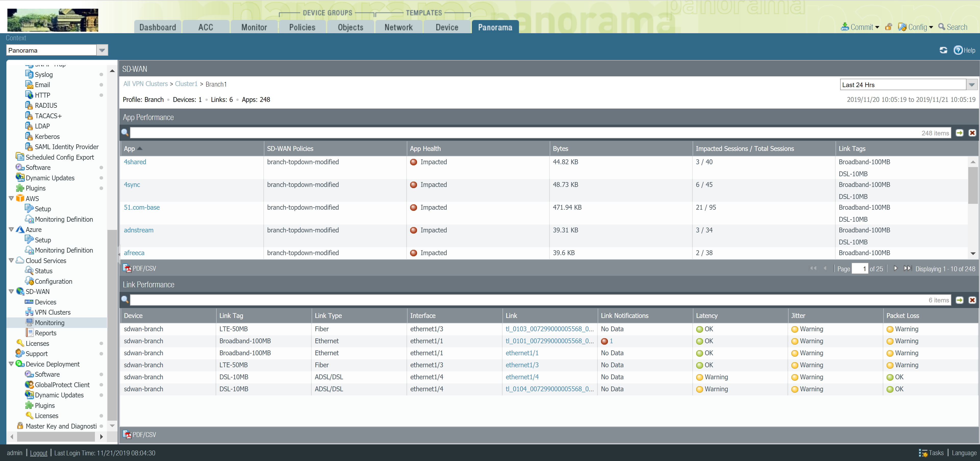Sort table by App column header
Image resolution: width=980 pixels, height=461 pixels.
[129, 148]
